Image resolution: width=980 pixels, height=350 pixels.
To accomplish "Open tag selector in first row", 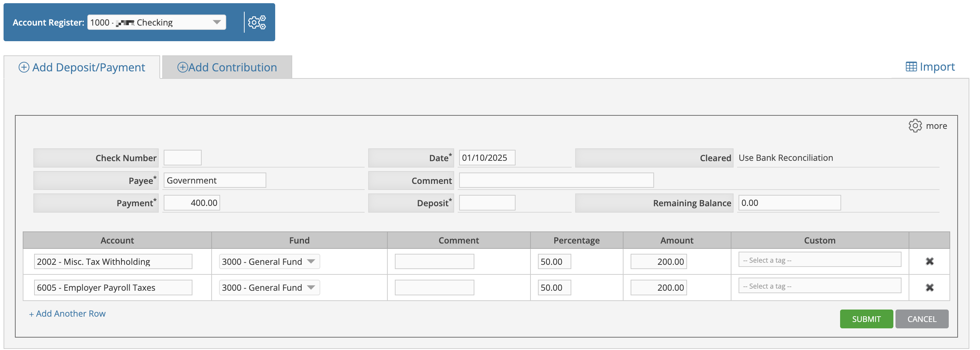I will pos(820,260).
